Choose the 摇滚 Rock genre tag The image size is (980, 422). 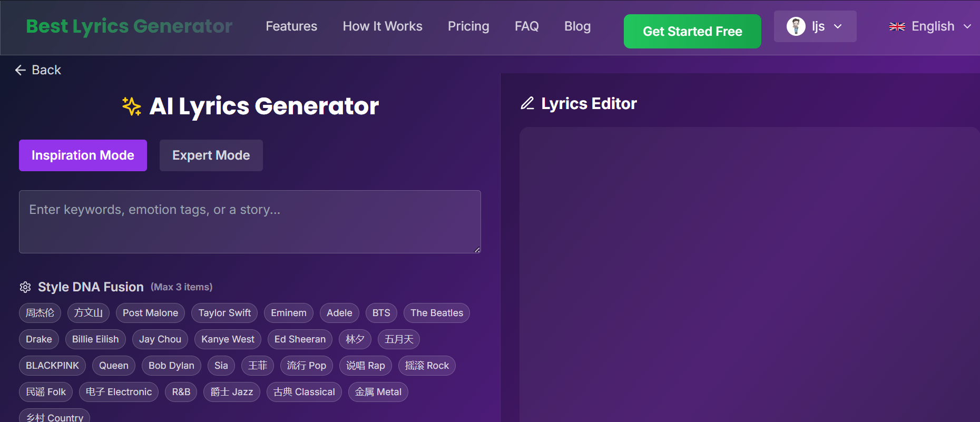pos(427,366)
